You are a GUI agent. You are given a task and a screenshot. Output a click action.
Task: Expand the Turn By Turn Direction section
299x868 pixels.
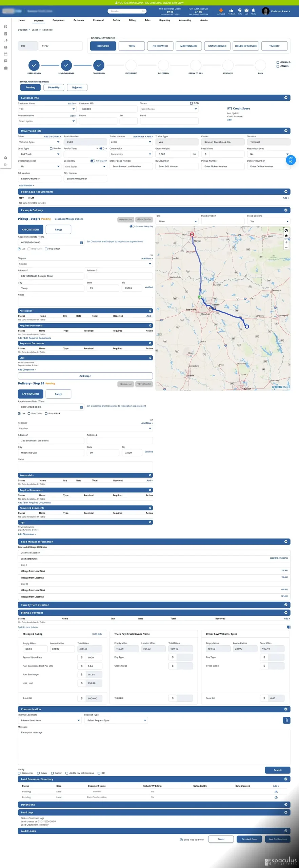286,605
